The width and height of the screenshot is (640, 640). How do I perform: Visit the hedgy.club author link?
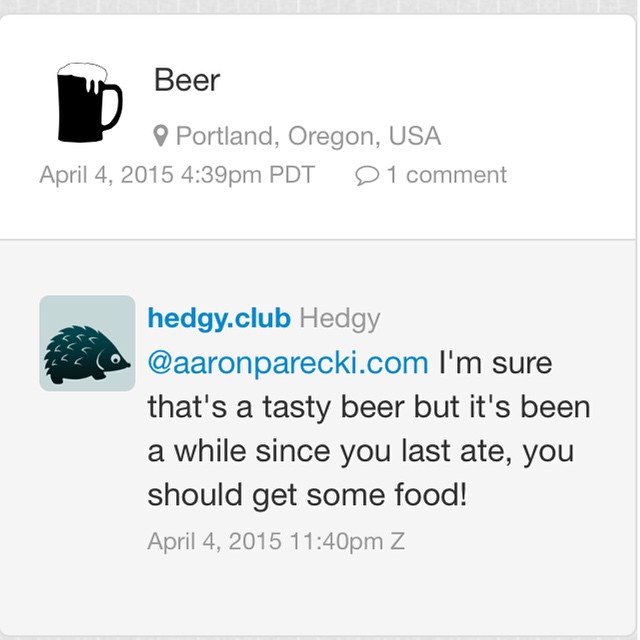pos(219,318)
